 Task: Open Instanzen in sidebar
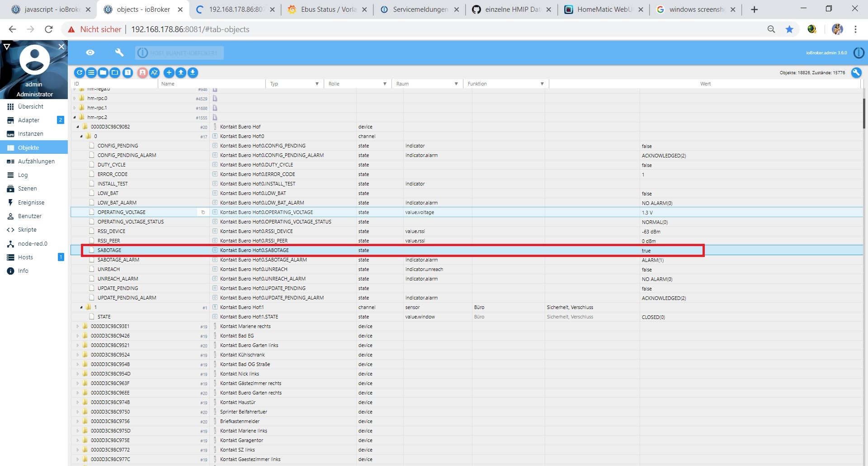[34, 133]
